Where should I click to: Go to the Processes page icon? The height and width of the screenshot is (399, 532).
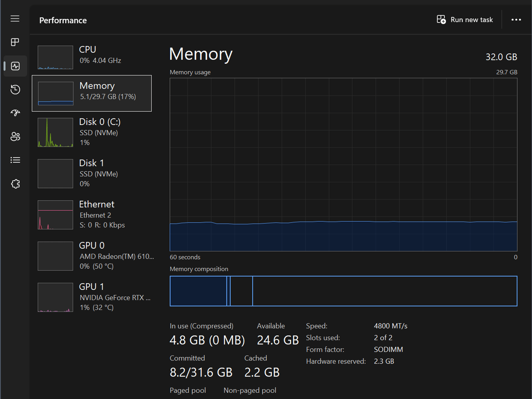15,42
